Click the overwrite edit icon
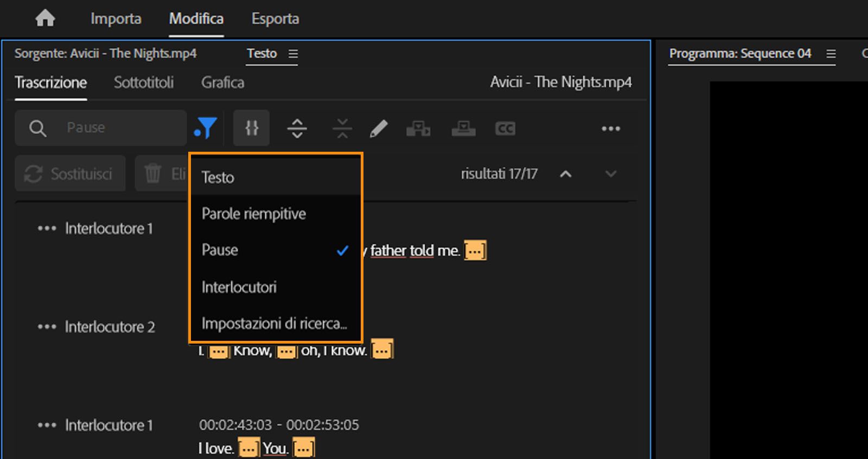 pyautogui.click(x=463, y=129)
